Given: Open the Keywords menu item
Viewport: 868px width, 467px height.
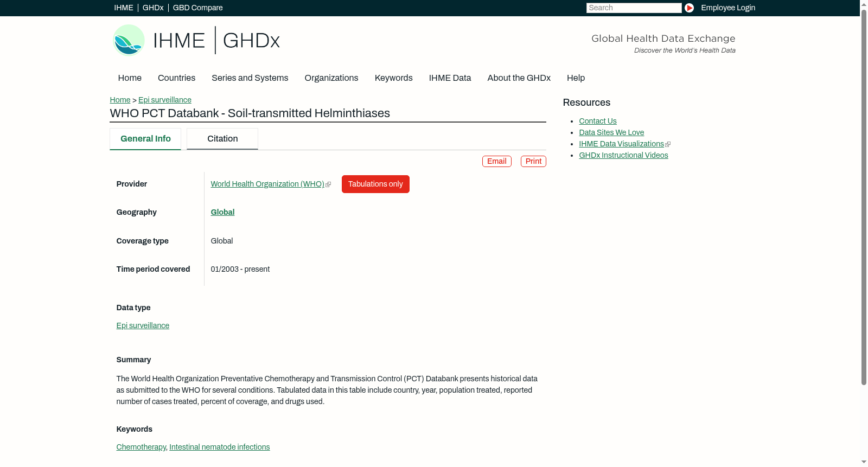Looking at the screenshot, I should click(394, 78).
